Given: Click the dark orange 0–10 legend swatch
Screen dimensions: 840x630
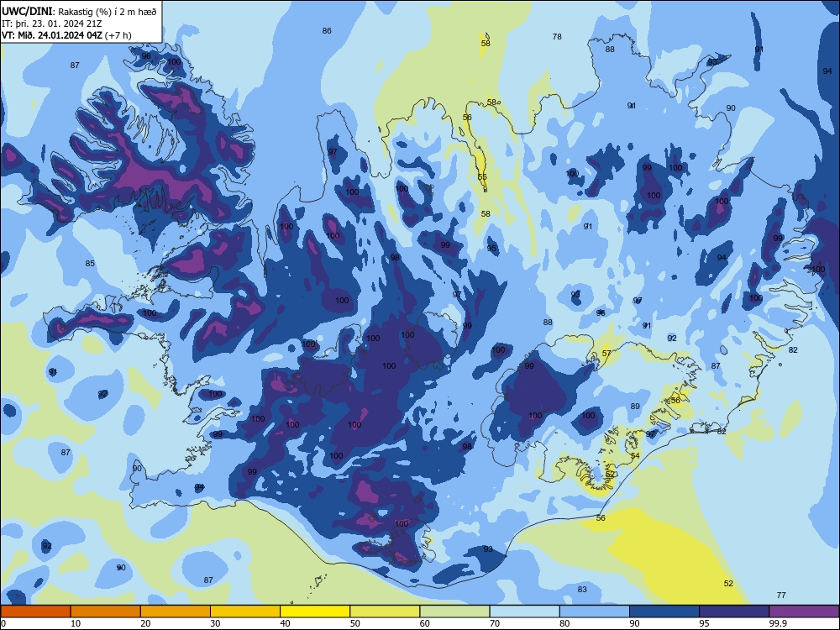Looking at the screenshot, I should [35, 612].
